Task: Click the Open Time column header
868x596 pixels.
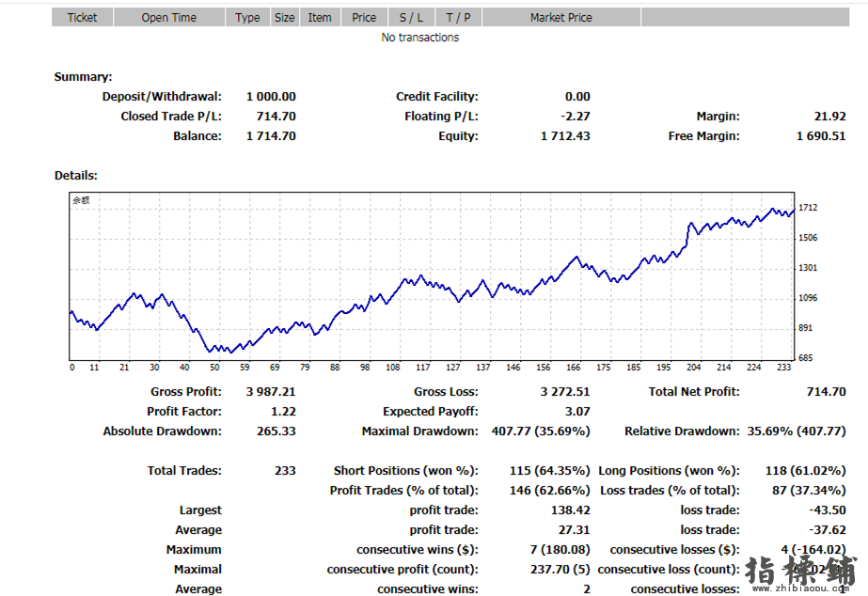Action: 169,17
